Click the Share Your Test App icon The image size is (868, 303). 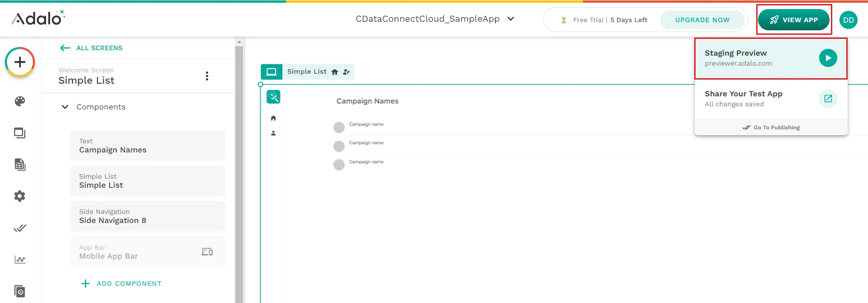828,99
